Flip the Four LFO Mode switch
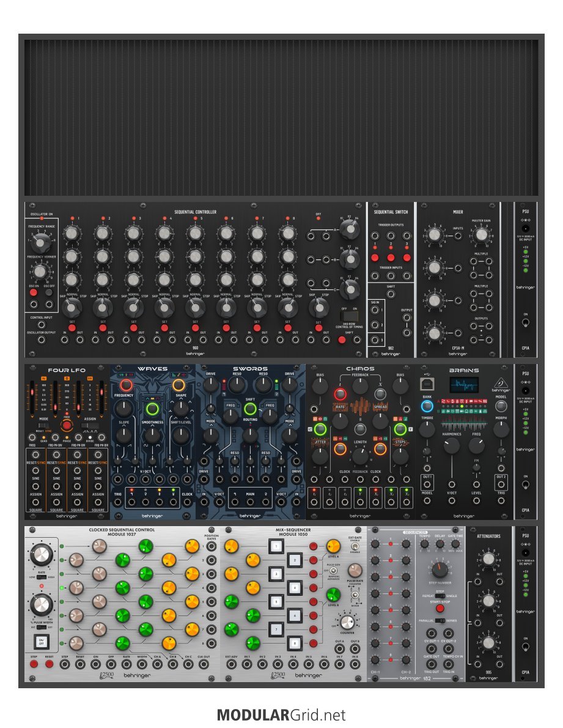The height and width of the screenshot is (728, 563). [x=43, y=425]
